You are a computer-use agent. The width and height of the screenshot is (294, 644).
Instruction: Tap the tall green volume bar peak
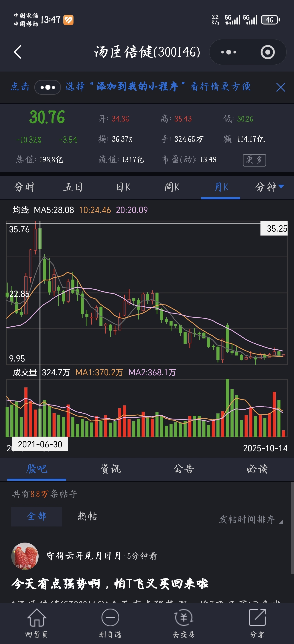[x=227, y=408]
